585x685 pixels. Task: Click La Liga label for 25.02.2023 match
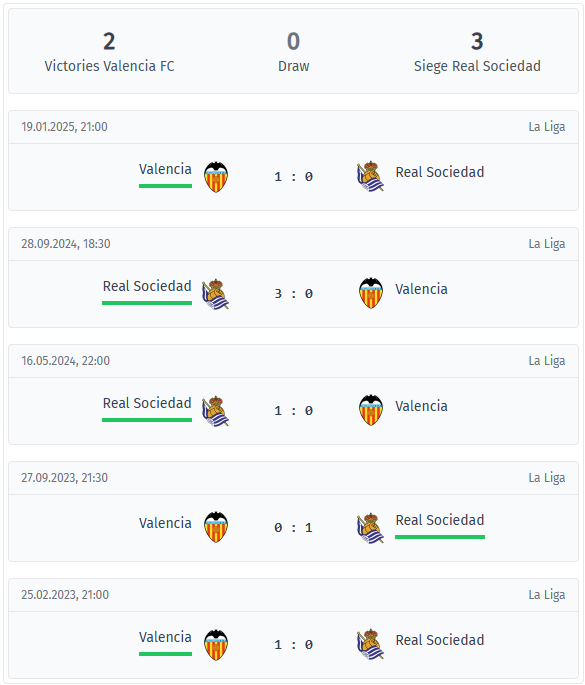pos(547,595)
